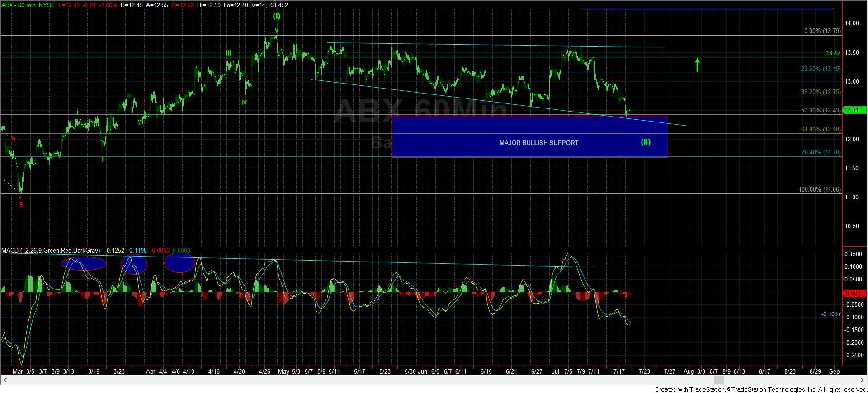Select the 'MAJOR BULLISH SUPPORT' text in the blue box

pyautogui.click(x=539, y=143)
